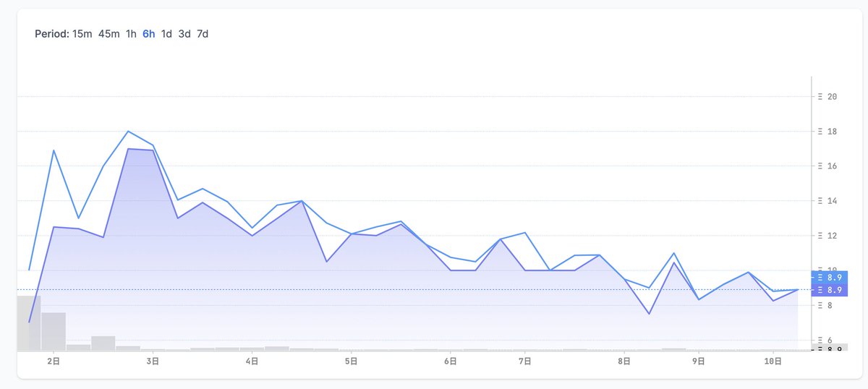
Task: Click the 2日 date label
Action: pos(54,360)
